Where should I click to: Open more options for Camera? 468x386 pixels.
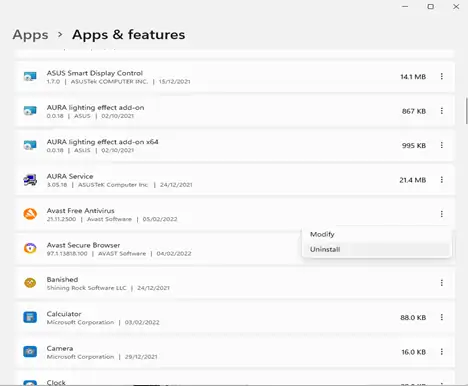pyautogui.click(x=442, y=352)
